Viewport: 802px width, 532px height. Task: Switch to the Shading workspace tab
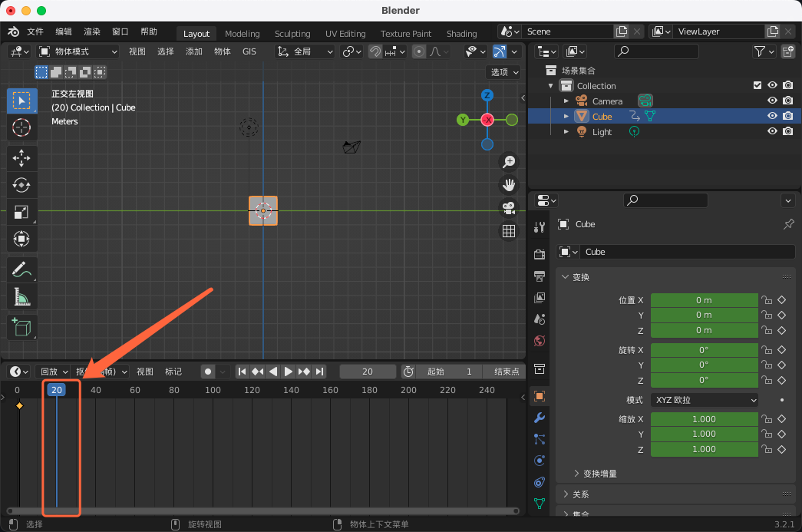(x=461, y=33)
